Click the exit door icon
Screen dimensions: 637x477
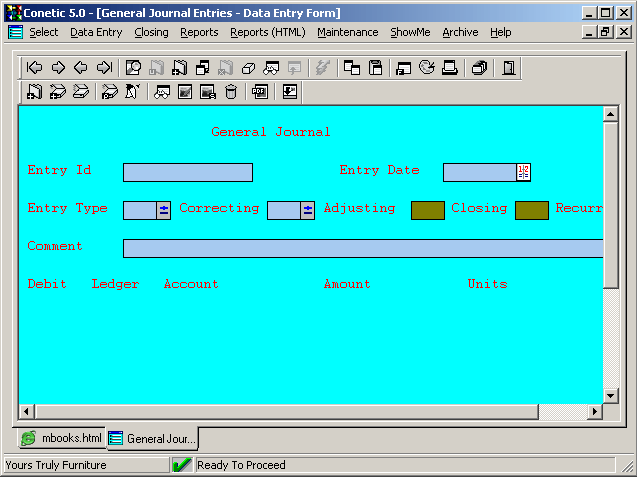[x=509, y=68]
